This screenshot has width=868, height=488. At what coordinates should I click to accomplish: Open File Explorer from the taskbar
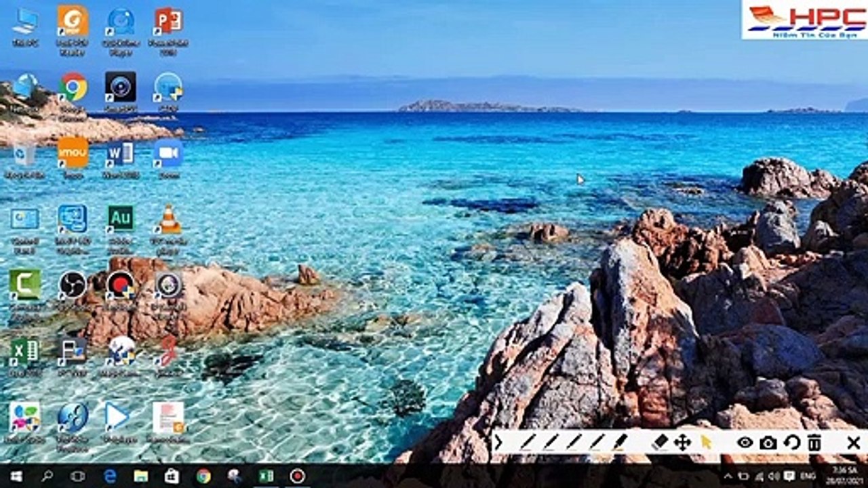(x=140, y=476)
